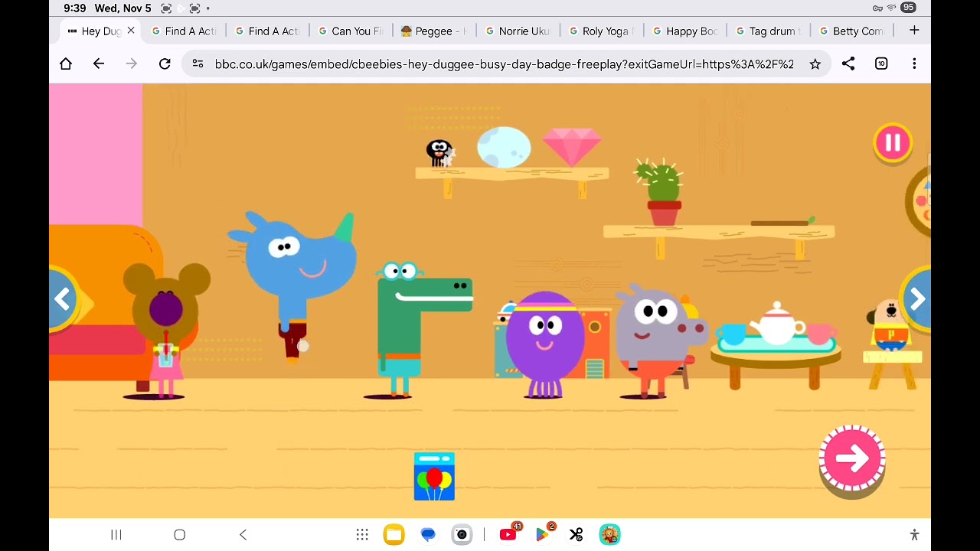Image resolution: width=980 pixels, height=551 pixels.
Task: Open the tab switcher showing 10 tabs
Action: point(881,64)
